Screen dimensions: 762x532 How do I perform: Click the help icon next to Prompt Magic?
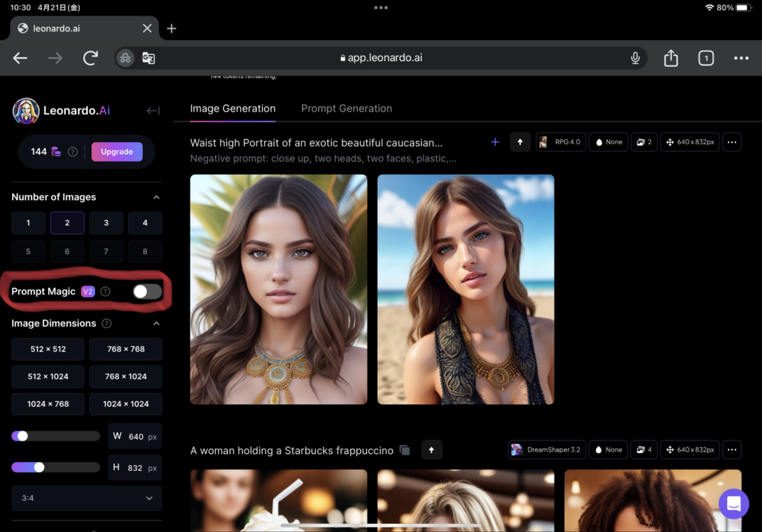[x=106, y=292]
